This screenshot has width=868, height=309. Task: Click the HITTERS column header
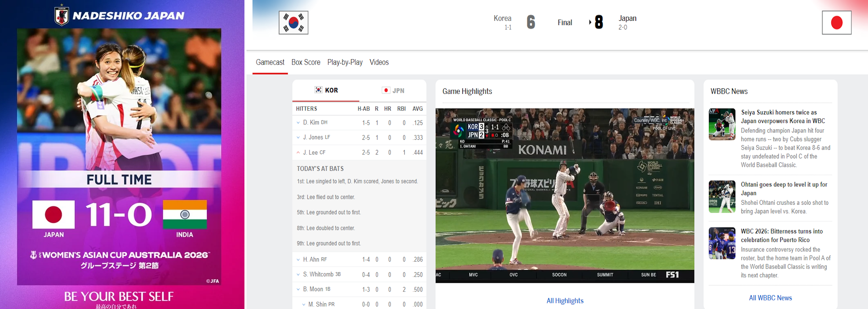tap(306, 109)
